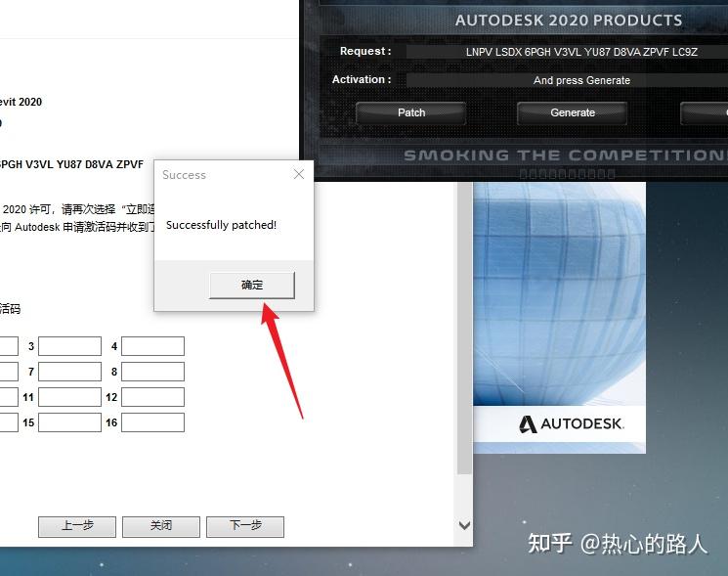Viewport: 728px width, 576px height.
Task: Click the activation window's vertical scrollbar thumb
Action: (464, 328)
